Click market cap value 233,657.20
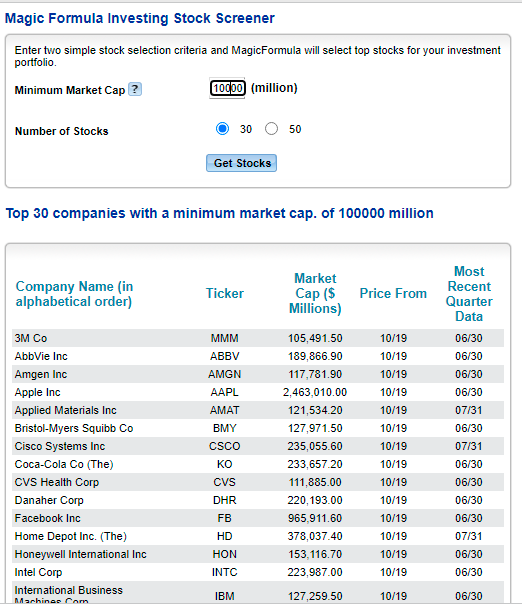Image resolution: width=522 pixels, height=604 pixels. pyautogui.click(x=315, y=464)
